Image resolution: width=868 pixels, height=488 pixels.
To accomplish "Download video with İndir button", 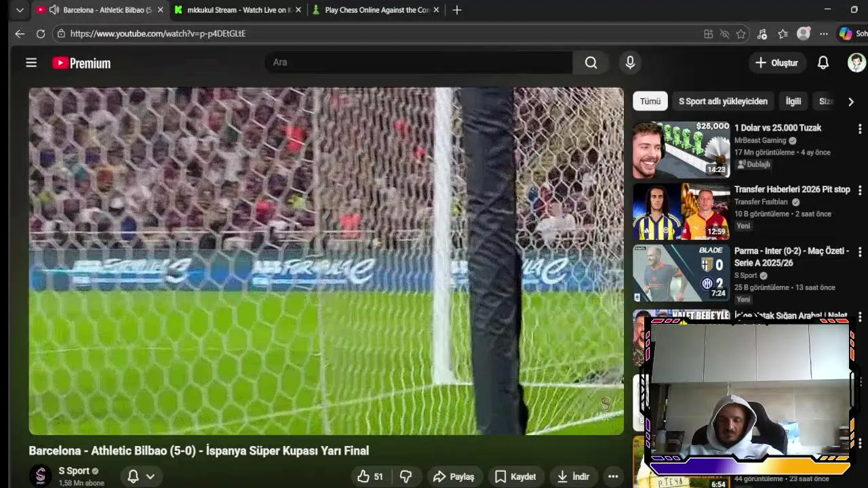I will coord(574,476).
